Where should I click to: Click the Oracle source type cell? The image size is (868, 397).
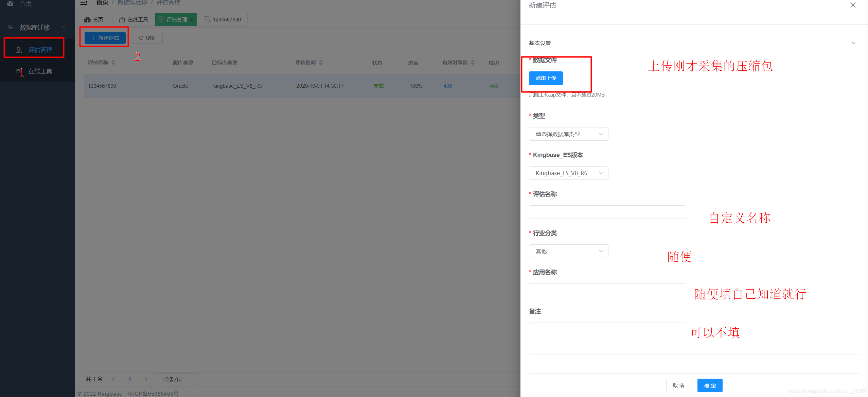click(180, 86)
